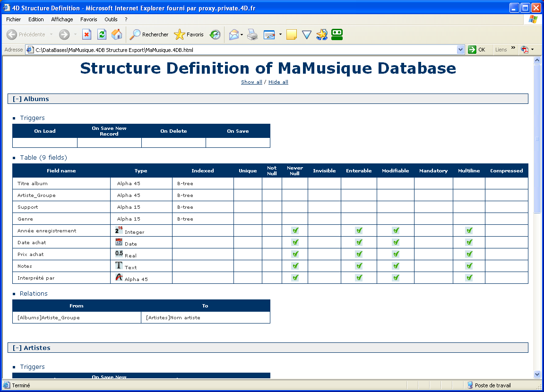Collapse the [-] Albums section
This screenshot has width=544, height=392.
tap(17, 99)
